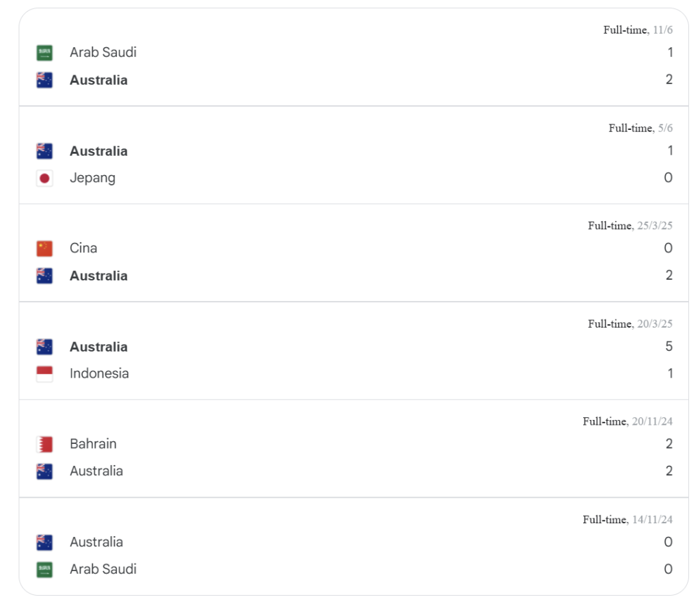Open the match dated Full-time, 11/6
The image size is (700, 606).
tap(353, 57)
